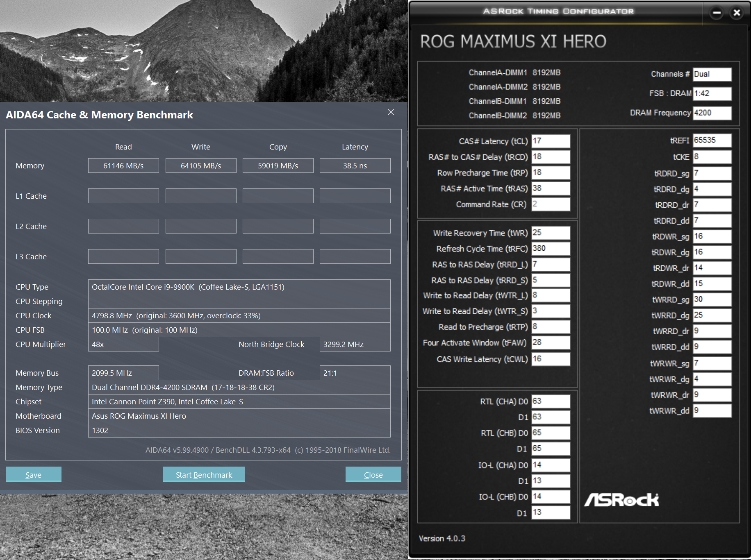The image size is (751, 560).
Task: Click the IO-L (CHA) D0 field
Action: [551, 465]
